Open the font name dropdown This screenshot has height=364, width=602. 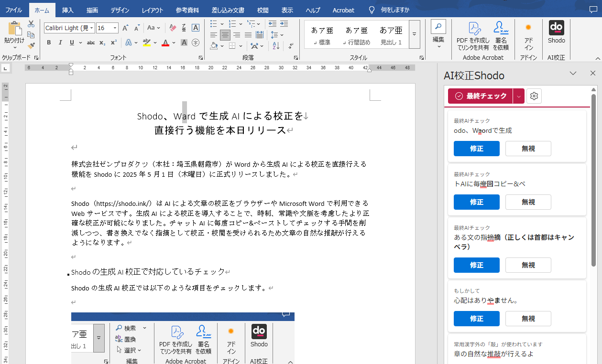coord(91,28)
